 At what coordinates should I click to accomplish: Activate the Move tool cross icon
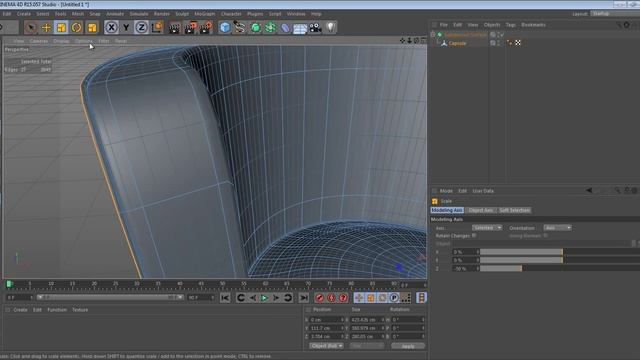tap(46, 27)
